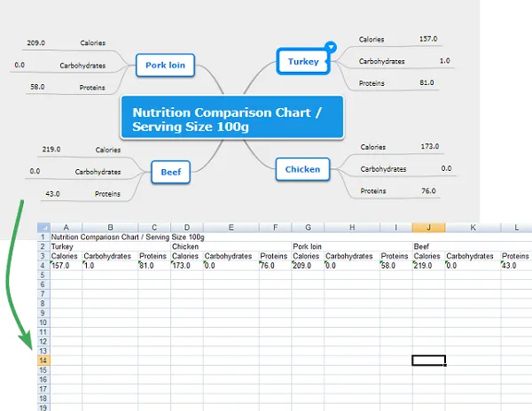The width and height of the screenshot is (532, 411).
Task: Select Pork loin's Carbohydrates subtopic
Action: tap(82, 66)
